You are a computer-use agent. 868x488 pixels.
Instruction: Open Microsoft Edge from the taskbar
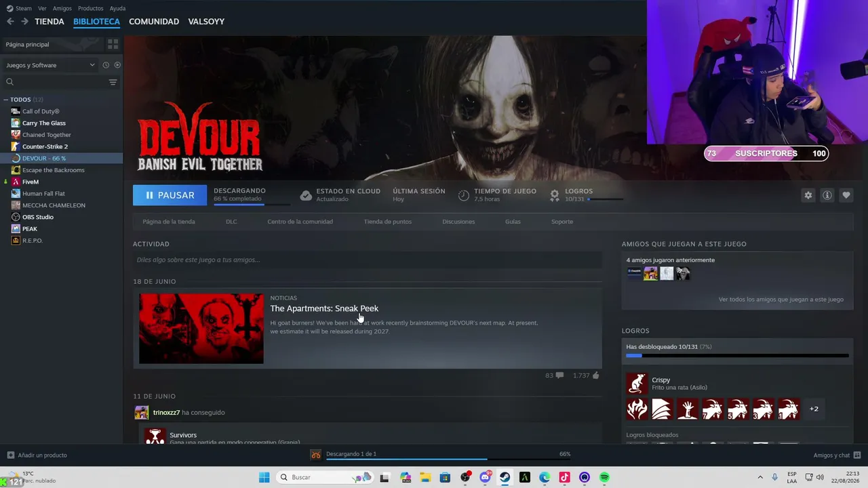545,477
